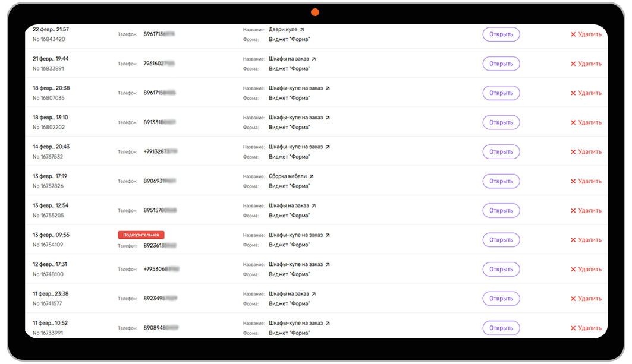Click the red "Подозрительная" badge
The image size is (632, 364).
(x=141, y=235)
